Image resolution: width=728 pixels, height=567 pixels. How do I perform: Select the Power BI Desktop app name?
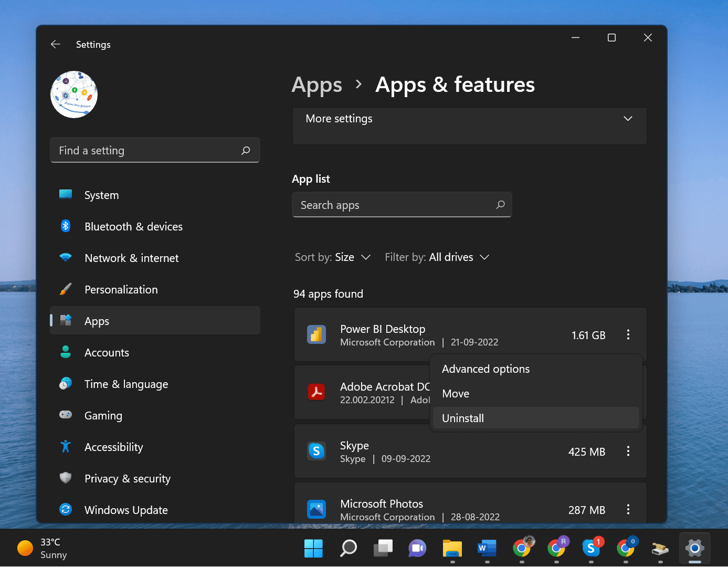pos(383,329)
